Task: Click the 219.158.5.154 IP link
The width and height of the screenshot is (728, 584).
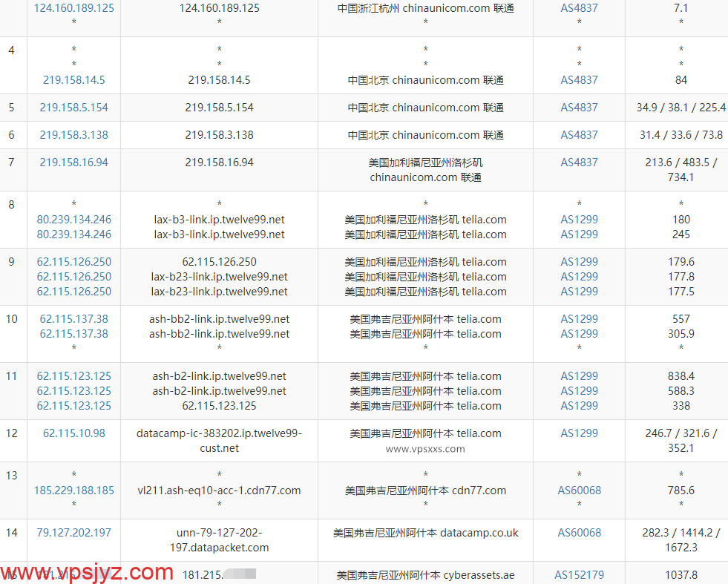Action: click(x=73, y=107)
